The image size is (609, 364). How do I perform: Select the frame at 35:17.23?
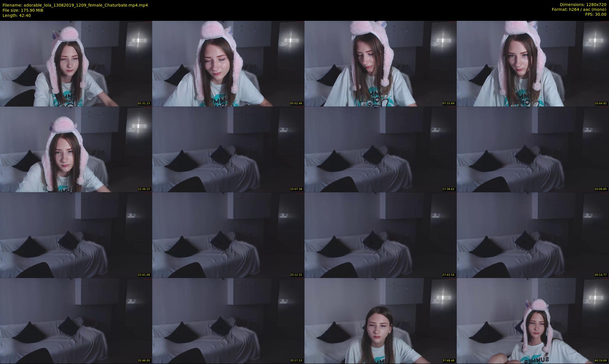[228, 321]
